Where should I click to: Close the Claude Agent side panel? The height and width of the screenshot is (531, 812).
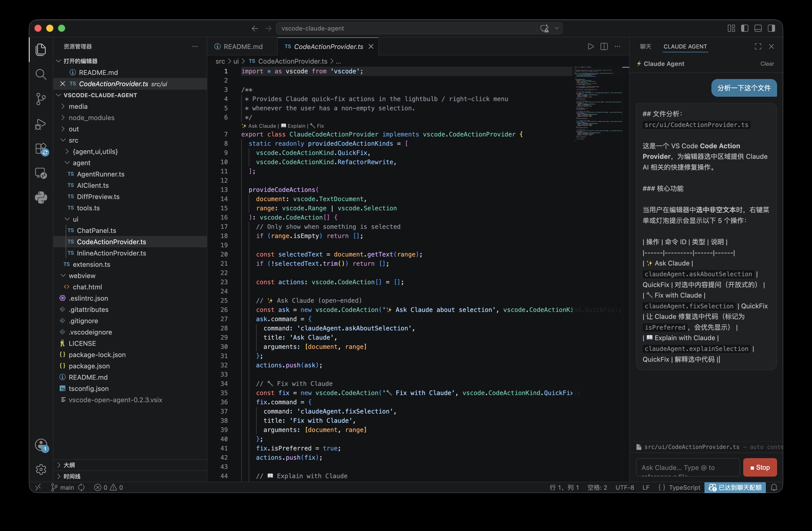point(771,46)
